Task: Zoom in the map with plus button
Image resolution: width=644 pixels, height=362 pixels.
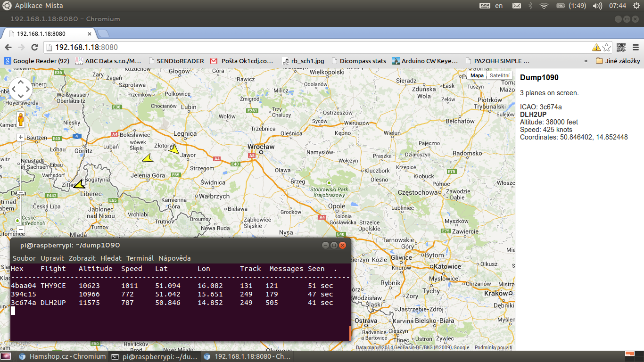Action: [21, 137]
